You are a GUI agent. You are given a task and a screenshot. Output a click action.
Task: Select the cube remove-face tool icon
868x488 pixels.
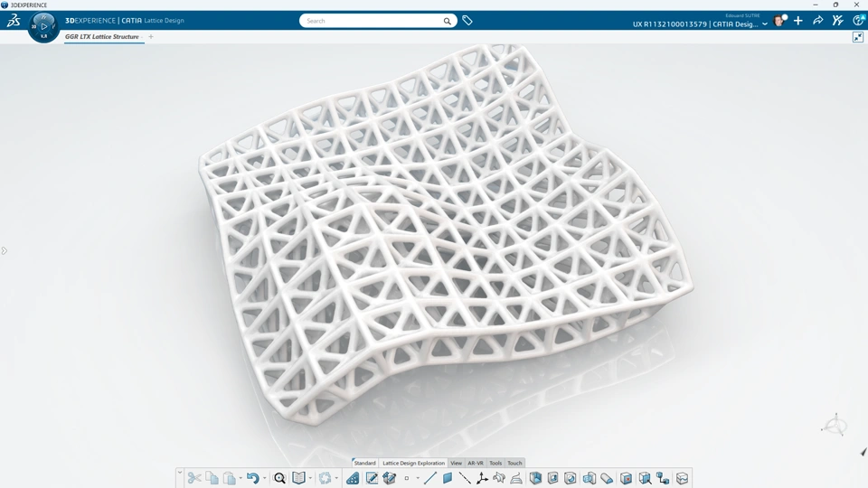pos(626,477)
